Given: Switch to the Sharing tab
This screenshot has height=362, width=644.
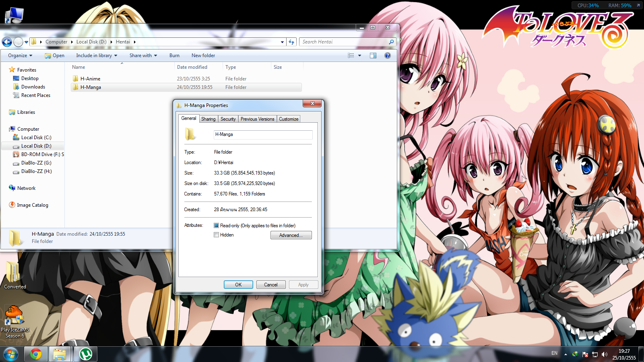Looking at the screenshot, I should [x=208, y=119].
